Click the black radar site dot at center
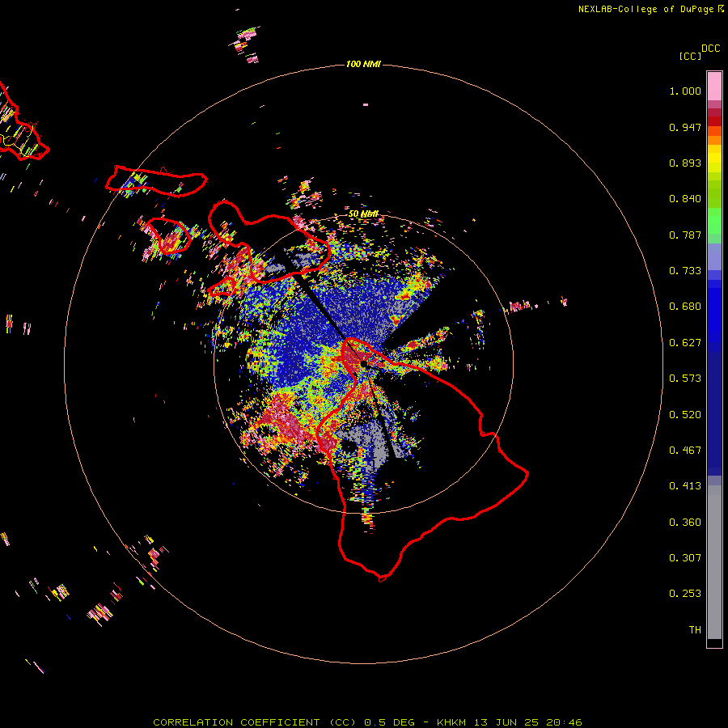728x728 pixels. click(x=364, y=365)
